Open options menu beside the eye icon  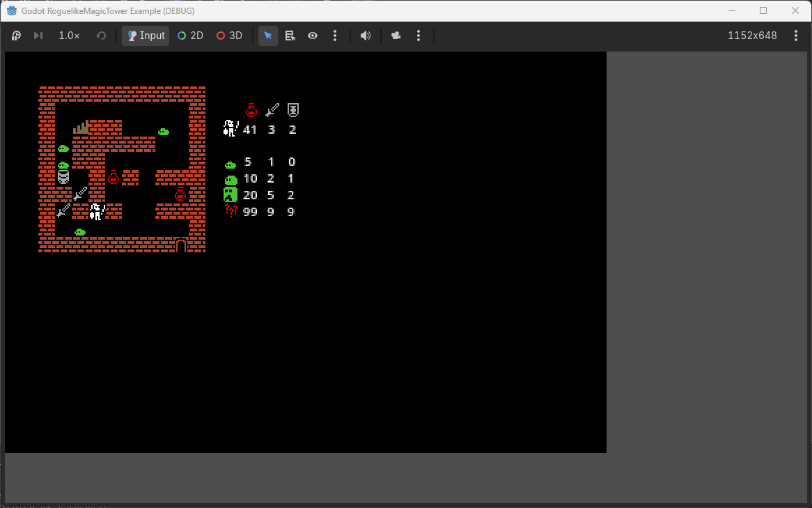coord(335,36)
